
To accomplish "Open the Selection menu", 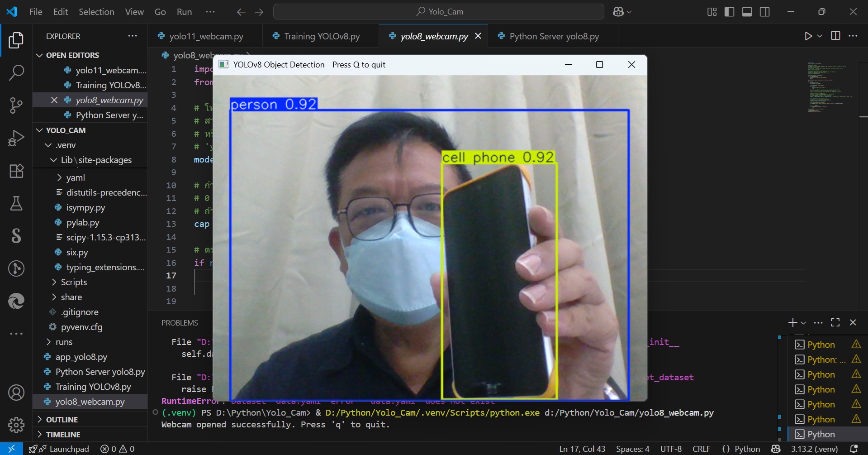I will pyautogui.click(x=96, y=12).
